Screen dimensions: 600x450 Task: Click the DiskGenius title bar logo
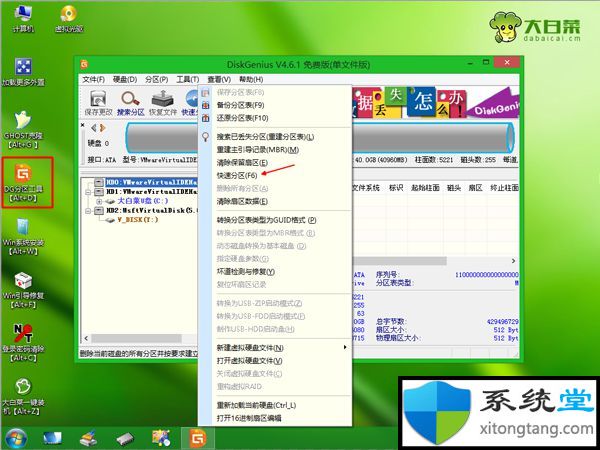coord(85,64)
